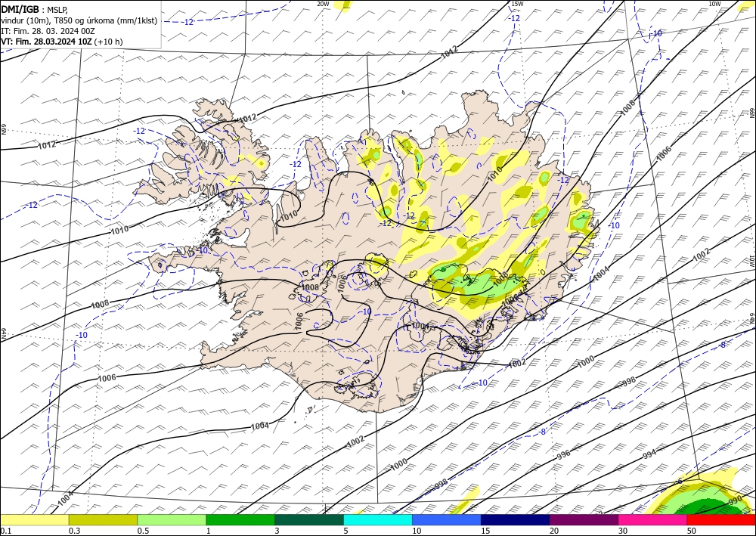Select the "vindur (10m), T850 og úrkoma" line
This screenshot has width=756, height=536.
pyautogui.click(x=79, y=20)
